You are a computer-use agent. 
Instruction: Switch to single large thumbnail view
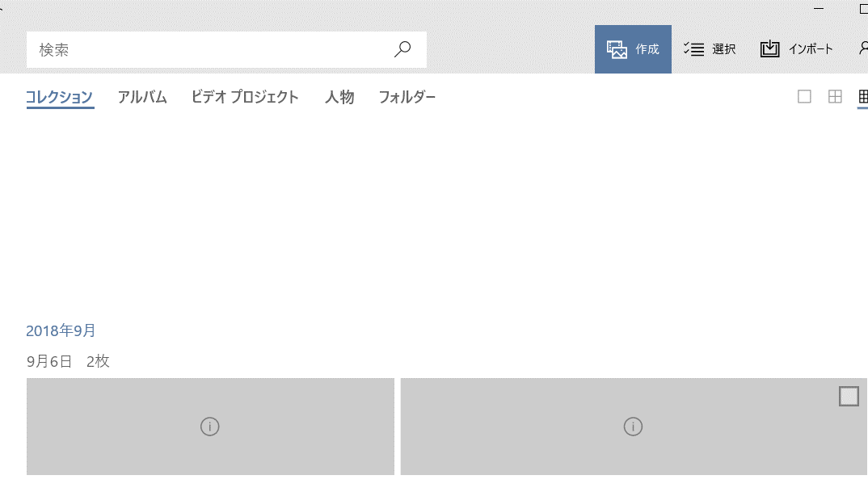(x=804, y=97)
